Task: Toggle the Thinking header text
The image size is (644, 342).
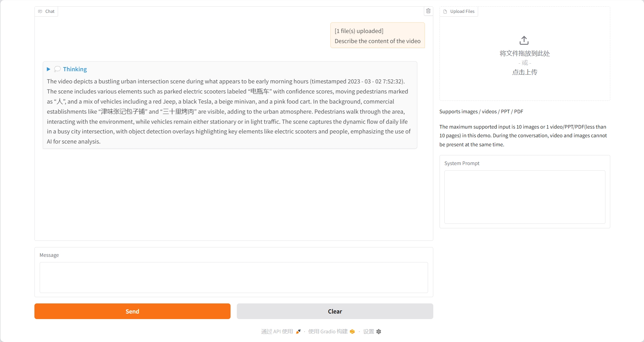Action: pyautogui.click(x=75, y=69)
